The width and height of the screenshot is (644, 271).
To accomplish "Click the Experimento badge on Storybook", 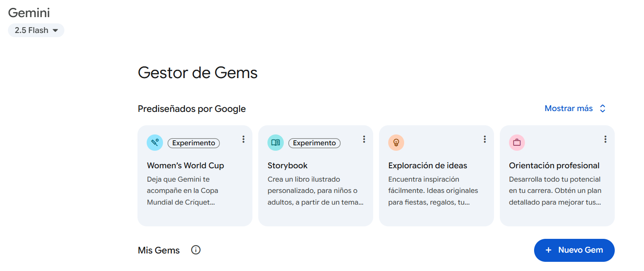I will (314, 143).
